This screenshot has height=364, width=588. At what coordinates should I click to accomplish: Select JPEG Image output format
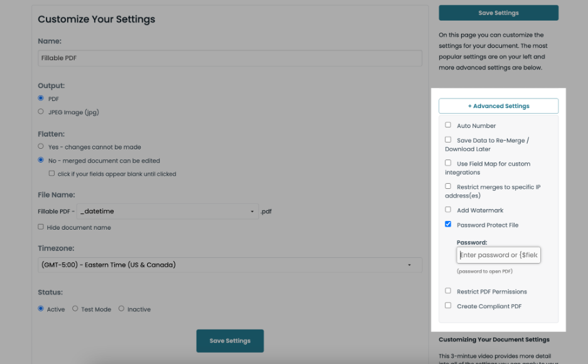(x=40, y=112)
